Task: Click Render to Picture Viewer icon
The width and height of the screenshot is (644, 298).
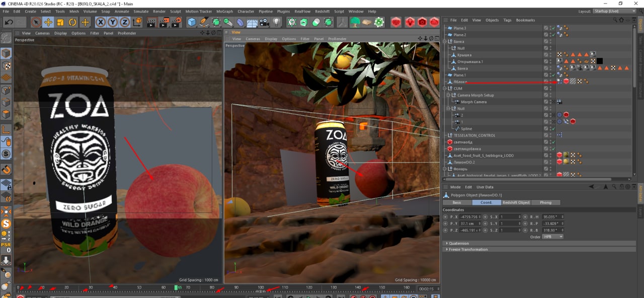Action: click(x=164, y=22)
